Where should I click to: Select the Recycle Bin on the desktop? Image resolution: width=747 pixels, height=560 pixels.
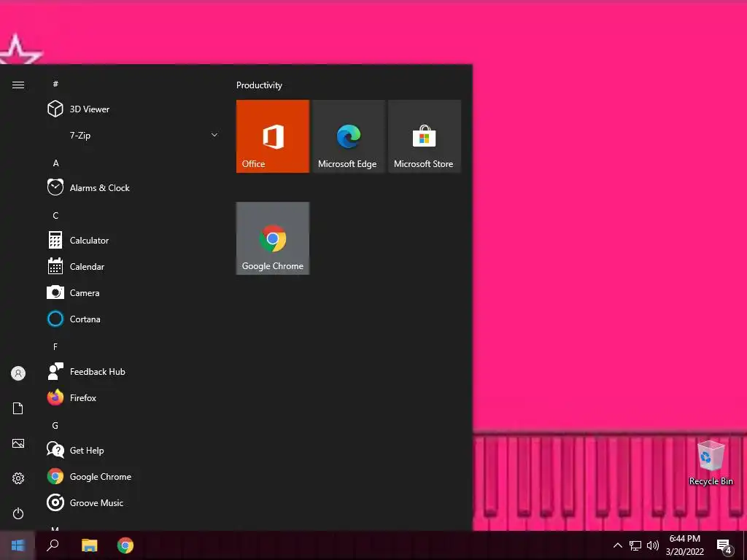coord(711,463)
